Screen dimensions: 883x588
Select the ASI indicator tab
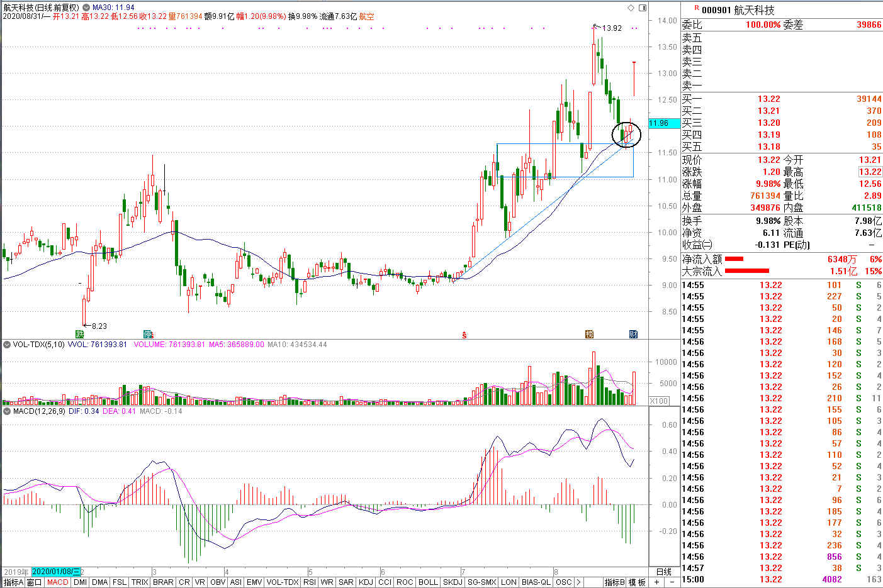click(x=235, y=582)
